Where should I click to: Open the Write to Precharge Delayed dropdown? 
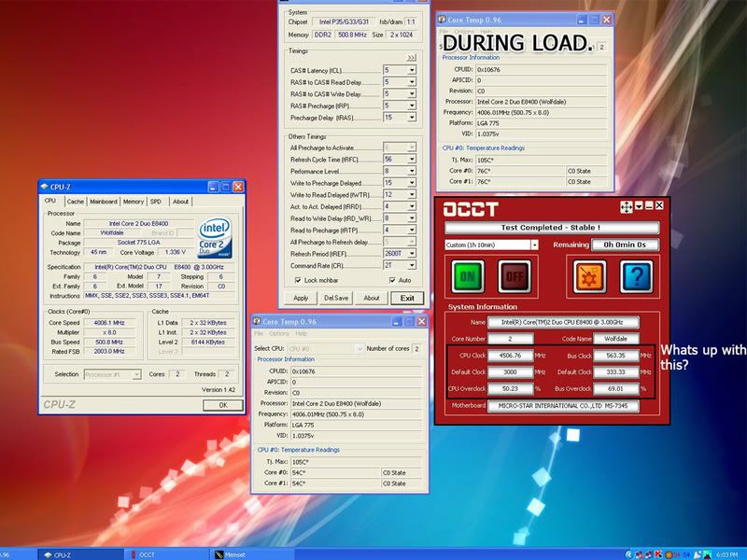coord(412,183)
